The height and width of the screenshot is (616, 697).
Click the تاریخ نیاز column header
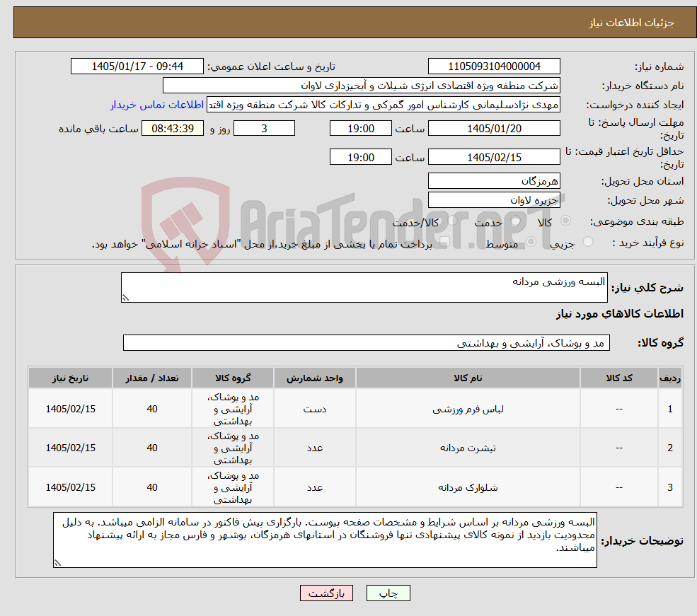[70, 378]
